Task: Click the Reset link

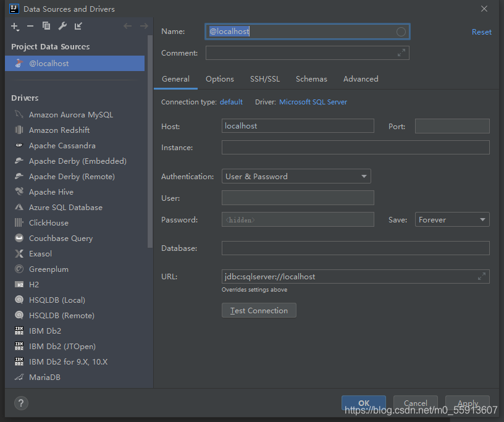Action: pos(482,32)
